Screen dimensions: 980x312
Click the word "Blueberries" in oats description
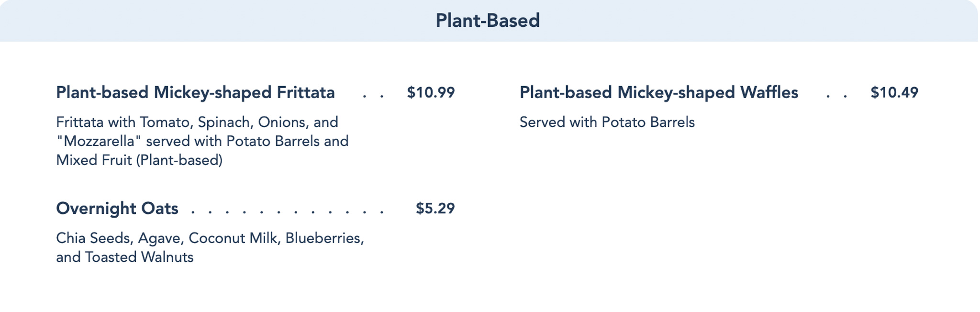coord(324,238)
